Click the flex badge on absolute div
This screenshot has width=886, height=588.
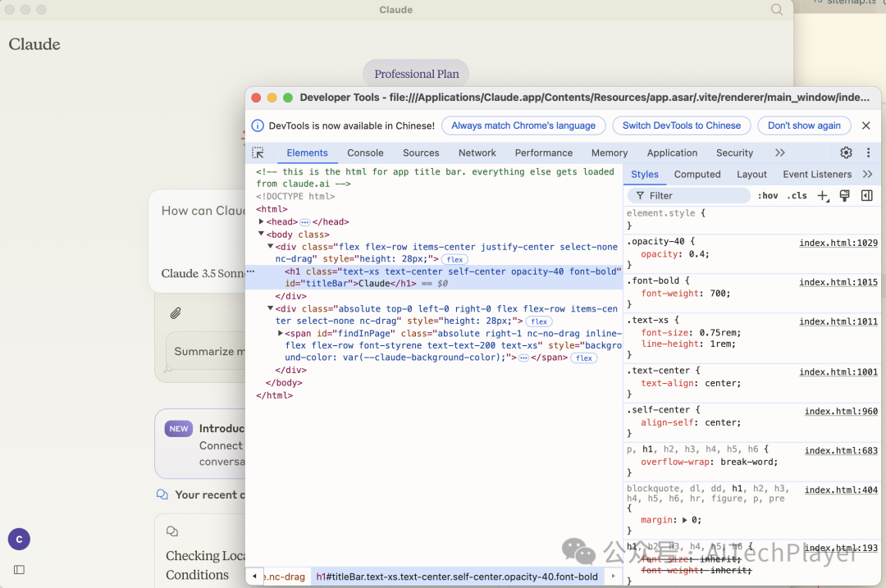[538, 321]
